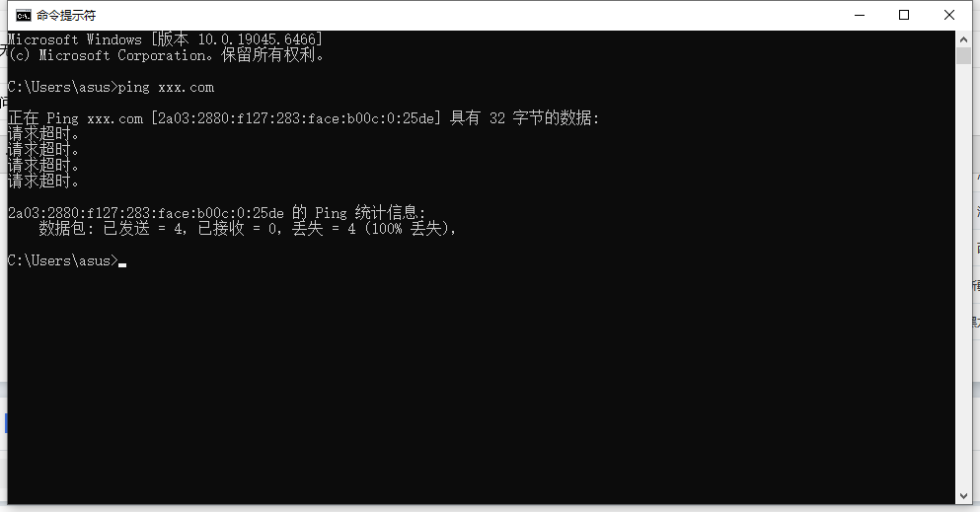Image resolution: width=980 pixels, height=512 pixels.
Task: Click the scrollbar down arrow
Action: 963,496
